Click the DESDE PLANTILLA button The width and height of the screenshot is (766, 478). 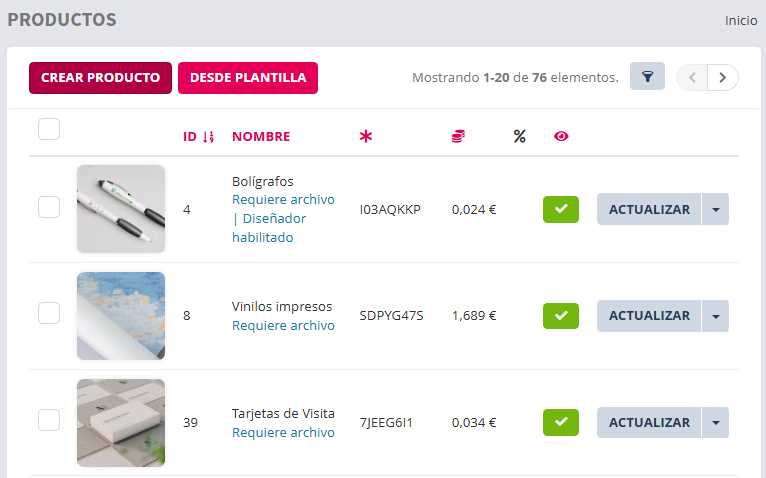point(248,78)
